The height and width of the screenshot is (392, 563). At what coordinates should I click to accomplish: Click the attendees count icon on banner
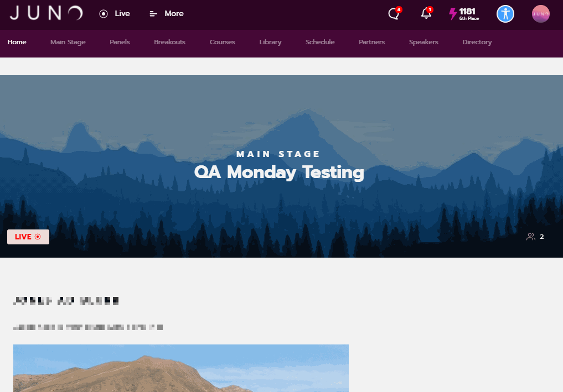[x=531, y=237]
